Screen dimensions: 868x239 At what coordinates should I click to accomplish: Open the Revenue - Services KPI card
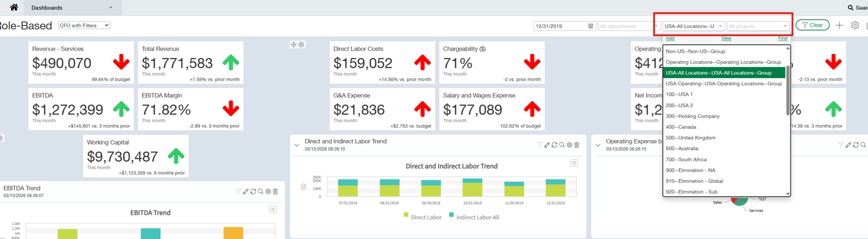tap(81, 62)
